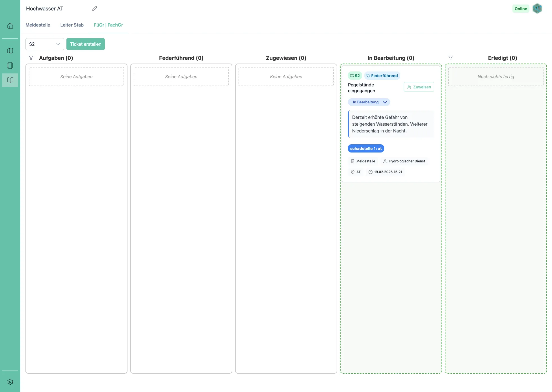Click the Federführend badge on ticket
Viewport: 552px width, 392px height.
(382, 76)
